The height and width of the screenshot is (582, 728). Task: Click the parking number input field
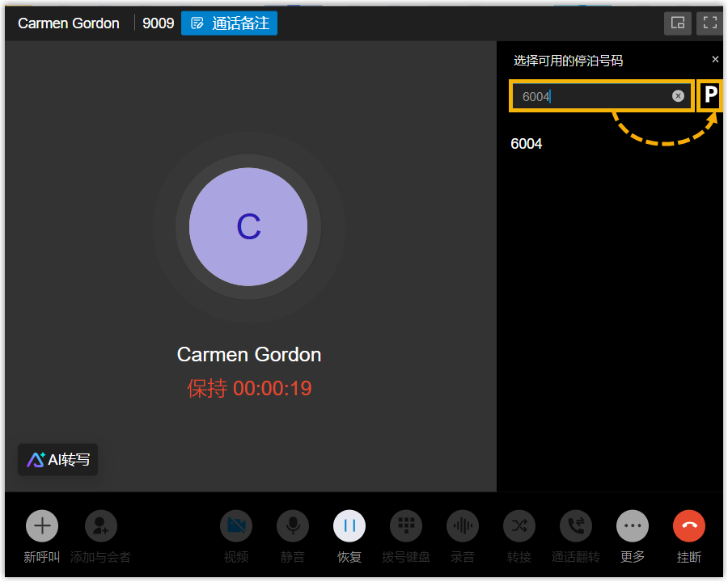click(x=595, y=96)
